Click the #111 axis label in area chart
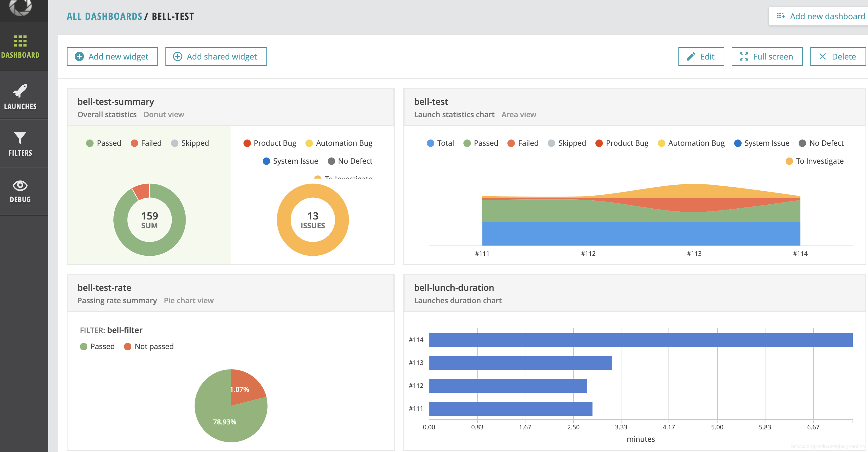Screen dimensions: 868x452 (x=482, y=253)
